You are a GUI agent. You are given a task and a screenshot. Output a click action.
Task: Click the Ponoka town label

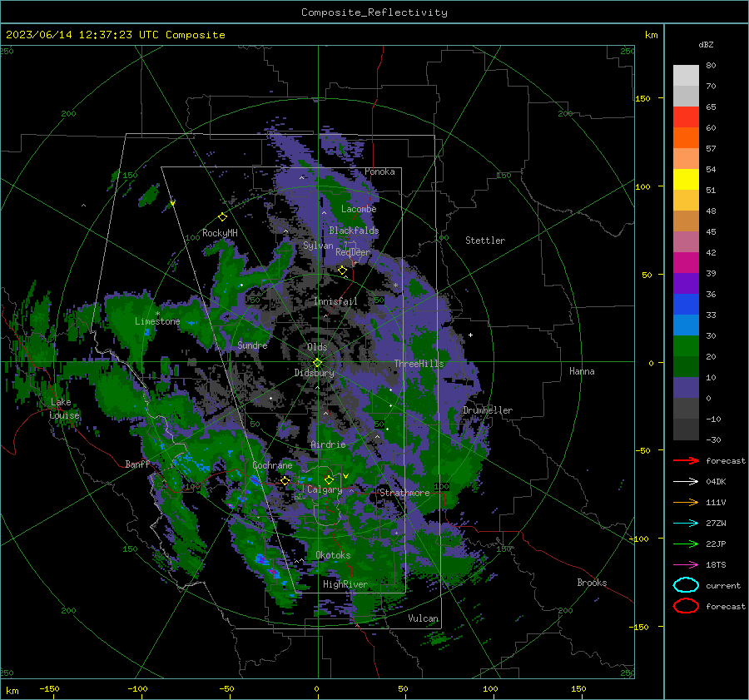(379, 171)
